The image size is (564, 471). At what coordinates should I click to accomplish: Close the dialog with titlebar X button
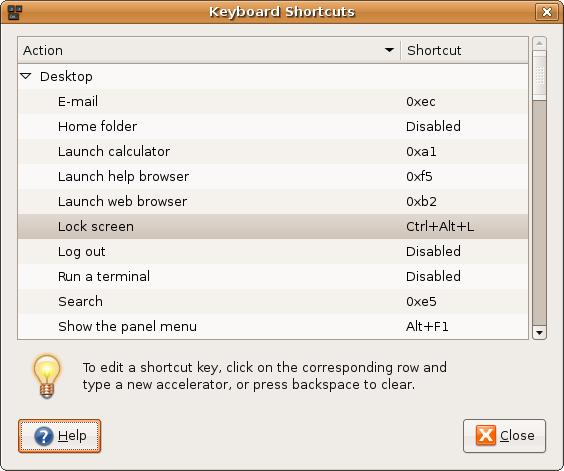(547, 12)
